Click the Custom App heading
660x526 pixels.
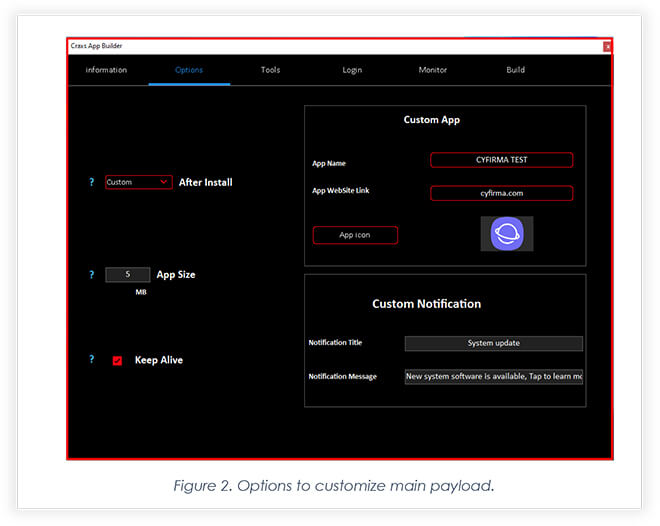tap(431, 120)
